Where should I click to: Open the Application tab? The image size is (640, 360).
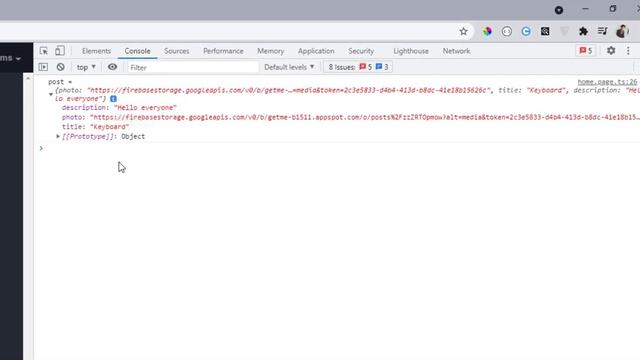pos(316,51)
